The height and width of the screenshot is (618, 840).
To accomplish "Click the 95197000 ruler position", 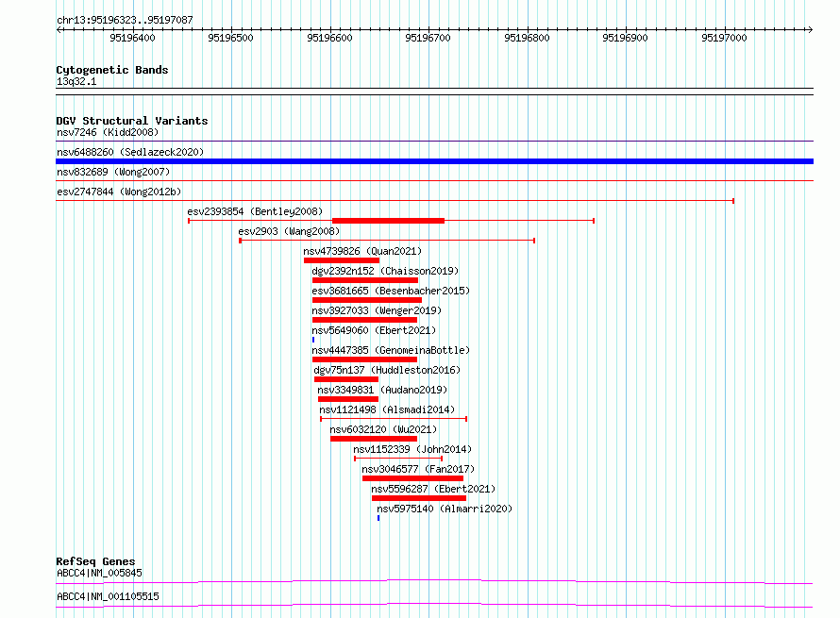I will pyautogui.click(x=724, y=38).
